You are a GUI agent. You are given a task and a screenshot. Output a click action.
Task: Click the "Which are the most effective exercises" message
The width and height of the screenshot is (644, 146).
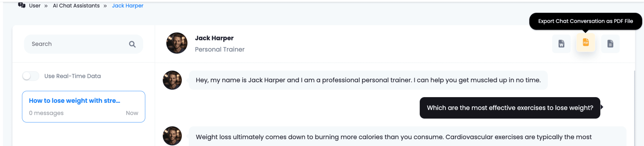[x=510, y=108]
